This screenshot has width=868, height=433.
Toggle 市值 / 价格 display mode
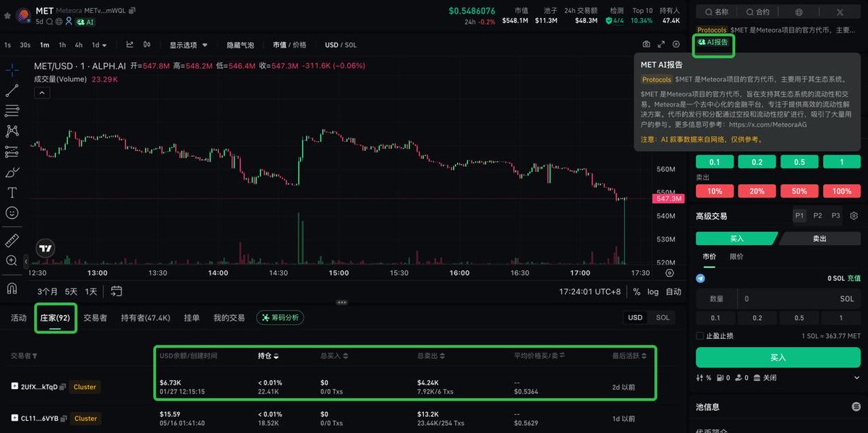coord(289,45)
